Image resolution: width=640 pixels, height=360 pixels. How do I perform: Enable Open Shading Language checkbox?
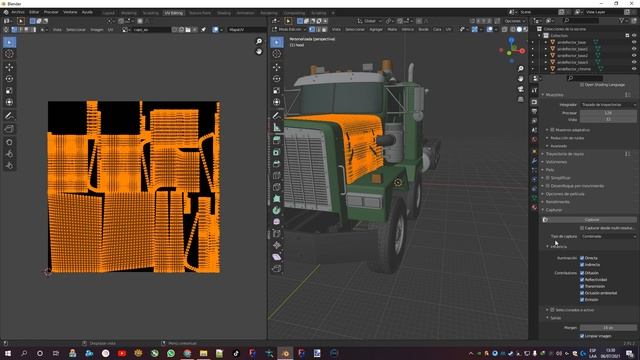[x=582, y=84]
